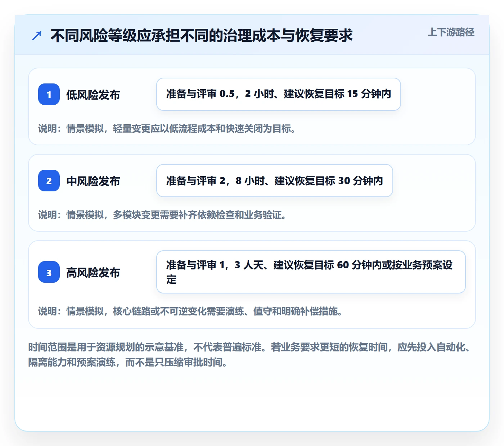
Task: Select the 中风险发布 row title
Action: (93, 181)
